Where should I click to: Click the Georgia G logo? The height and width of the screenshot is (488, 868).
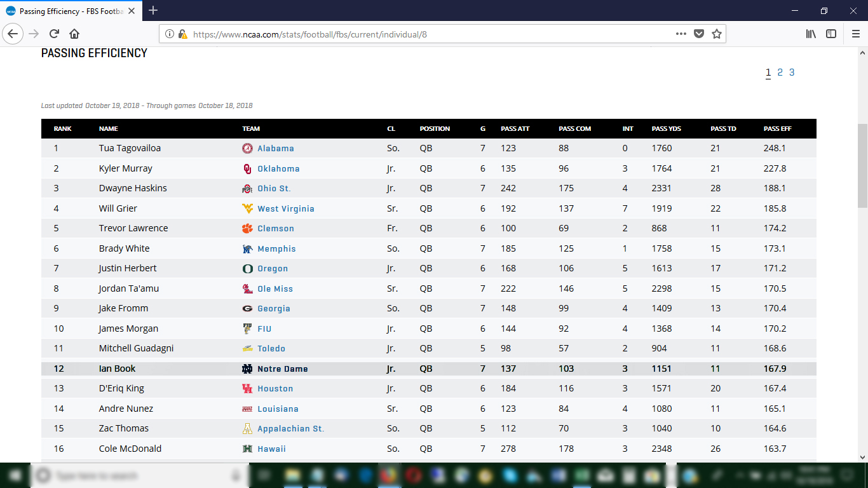(x=247, y=309)
